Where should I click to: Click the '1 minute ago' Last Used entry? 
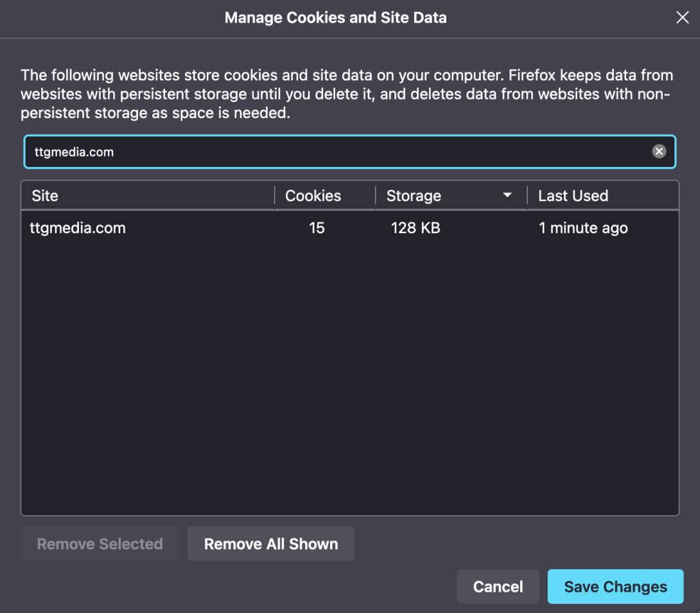583,228
